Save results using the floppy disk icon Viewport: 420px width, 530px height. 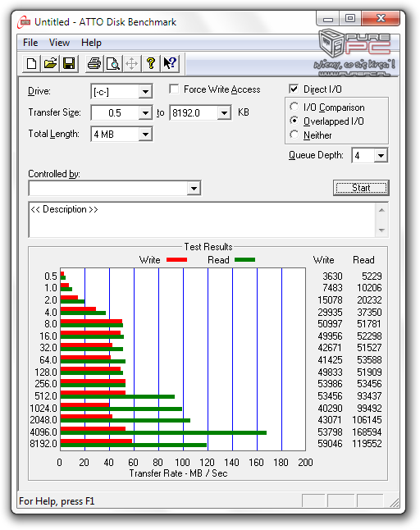[x=69, y=63]
